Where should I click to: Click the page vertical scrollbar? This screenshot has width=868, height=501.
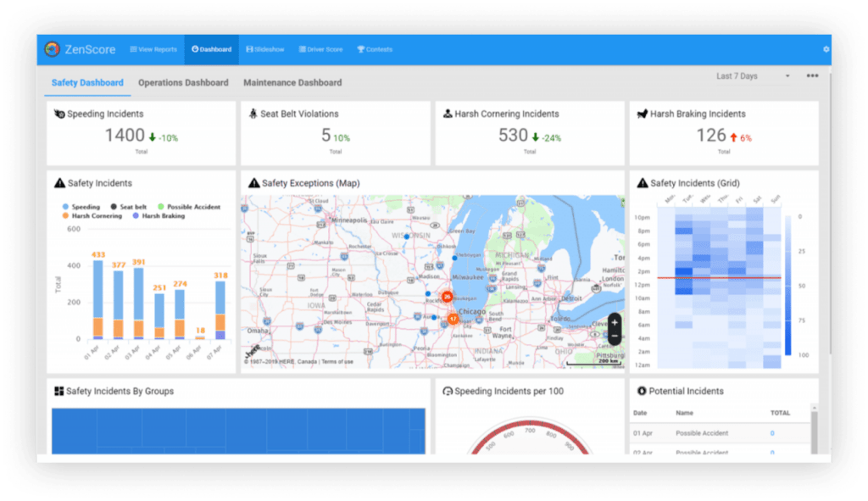click(x=830, y=213)
